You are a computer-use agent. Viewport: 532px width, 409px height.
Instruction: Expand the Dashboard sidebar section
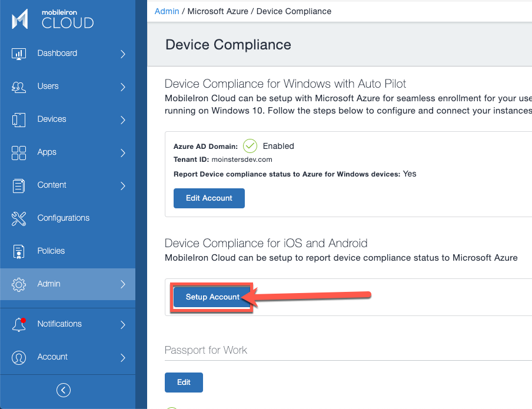coord(123,53)
